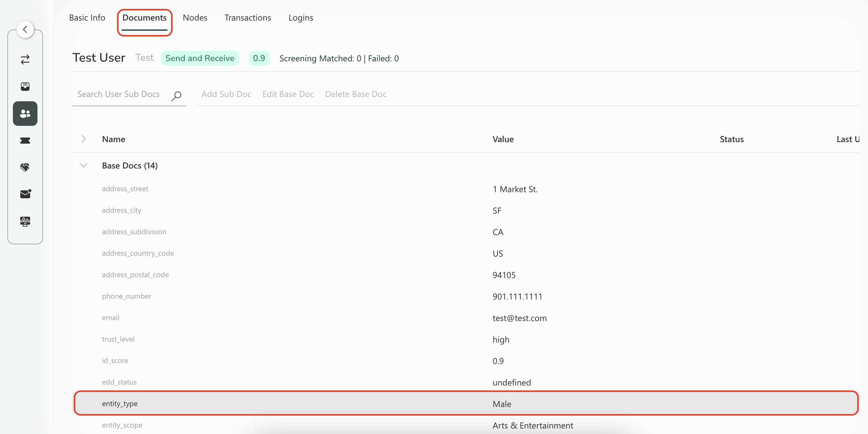
Task: Click the Test User heading
Action: [99, 58]
